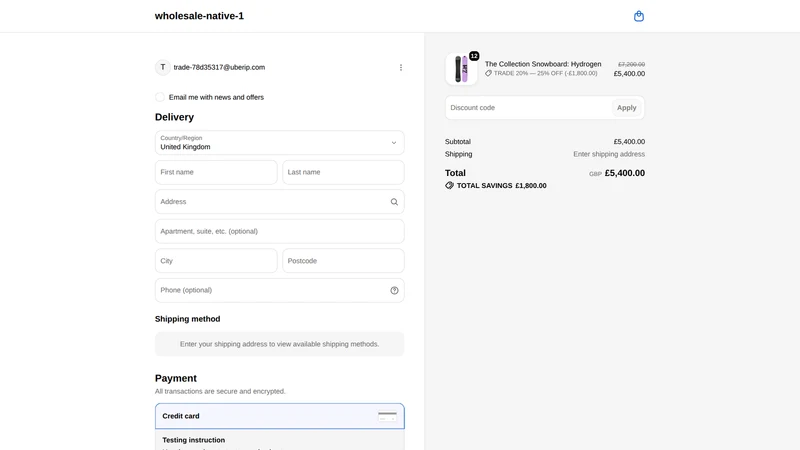Click the trade-78d35317@uberip.com email text
Screen dimensions: 800x450
(x=219, y=67)
